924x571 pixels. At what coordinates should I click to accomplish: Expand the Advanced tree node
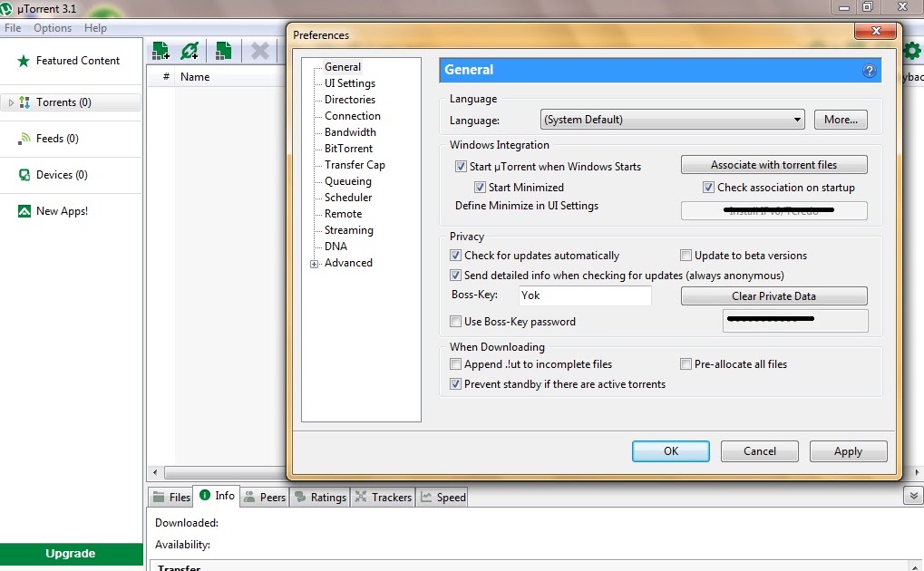314,264
